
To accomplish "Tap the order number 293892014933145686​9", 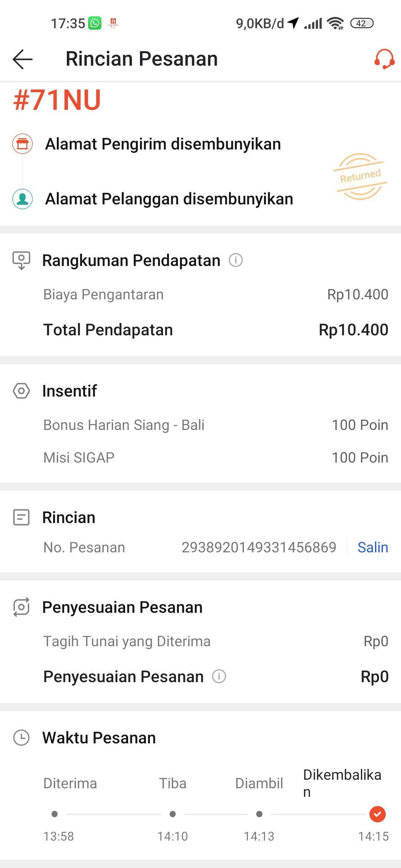I will (259, 548).
